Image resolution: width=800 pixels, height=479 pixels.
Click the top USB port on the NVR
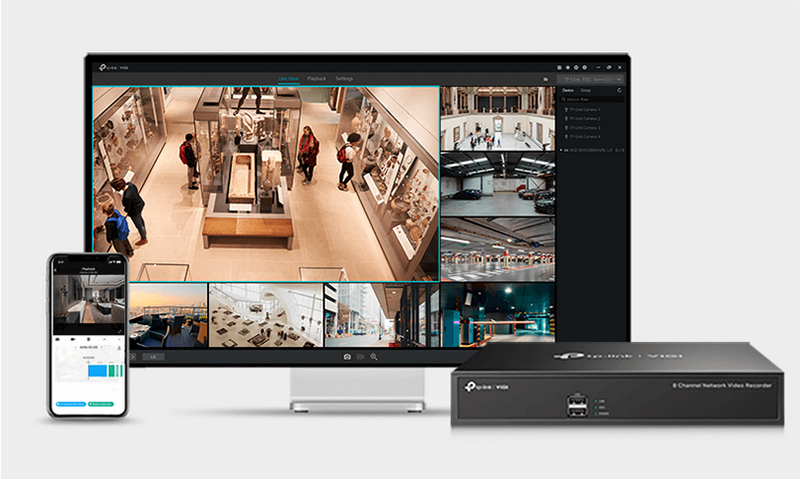576,401
